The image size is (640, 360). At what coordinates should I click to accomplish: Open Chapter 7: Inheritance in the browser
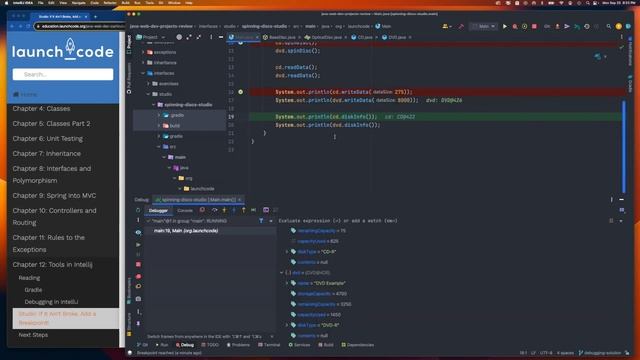(x=47, y=153)
